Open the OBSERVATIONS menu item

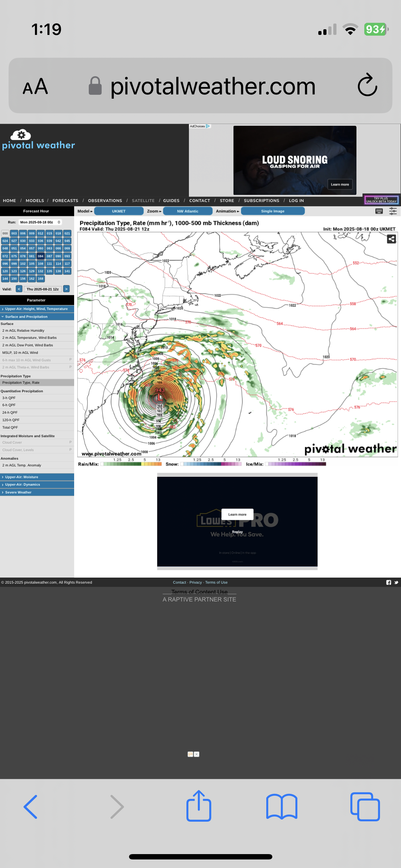pos(105,201)
